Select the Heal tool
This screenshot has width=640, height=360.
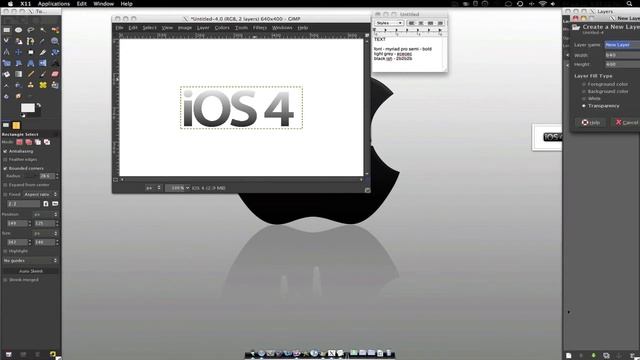point(43,85)
